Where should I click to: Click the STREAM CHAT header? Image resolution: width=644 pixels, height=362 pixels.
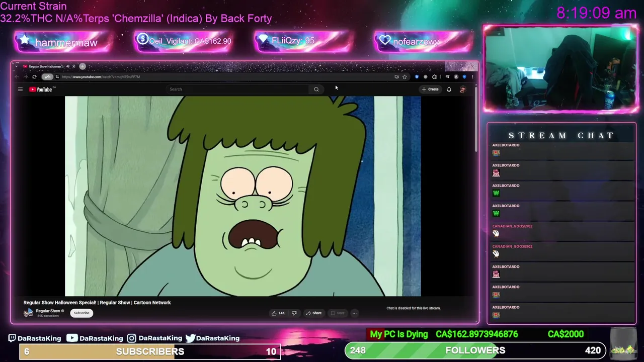click(561, 135)
